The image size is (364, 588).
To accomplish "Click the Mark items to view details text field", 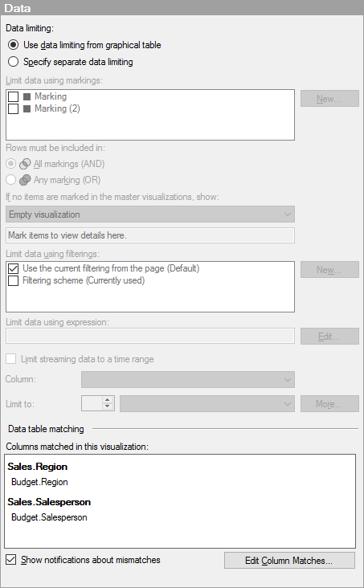I will 150,235.
